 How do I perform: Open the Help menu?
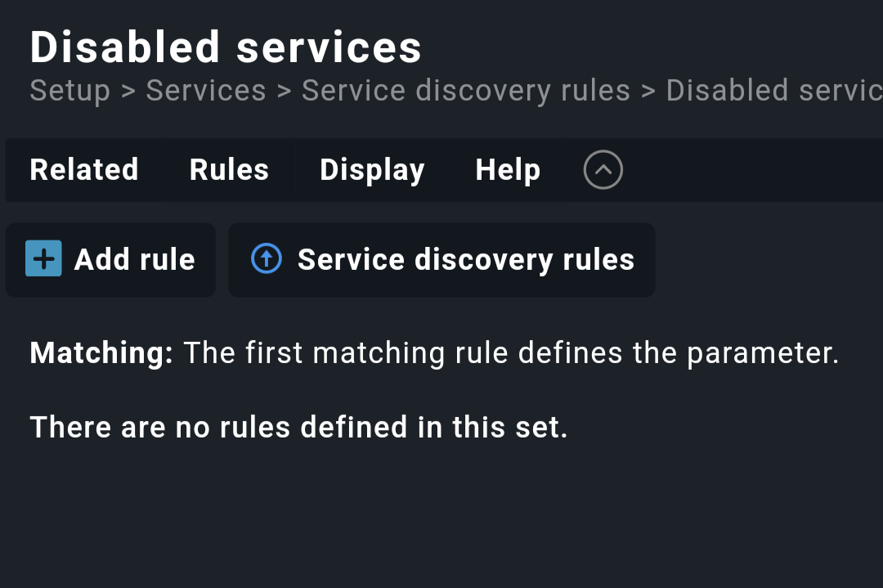[x=507, y=169]
